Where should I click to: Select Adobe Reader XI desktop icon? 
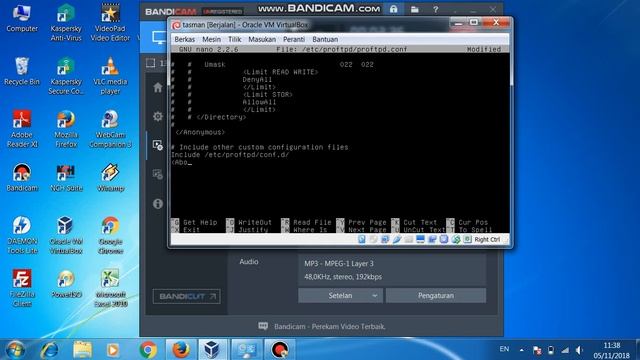22,129
